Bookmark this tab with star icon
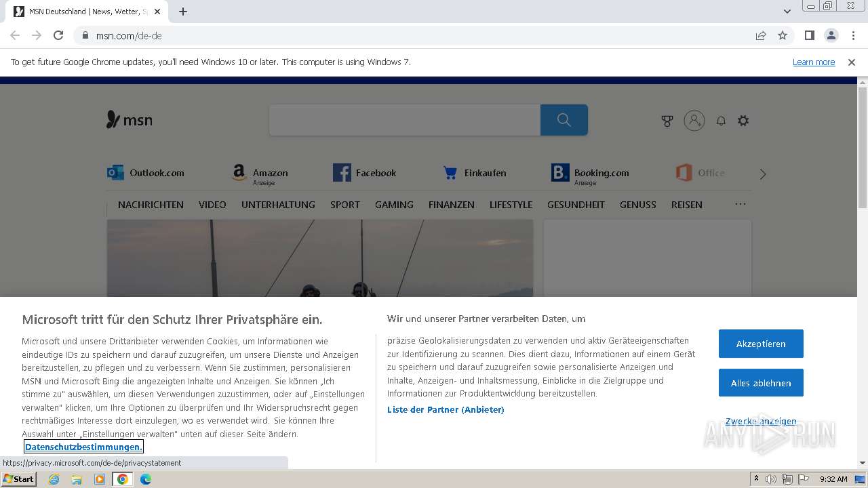Viewport: 868px width, 488px height. coord(783,35)
